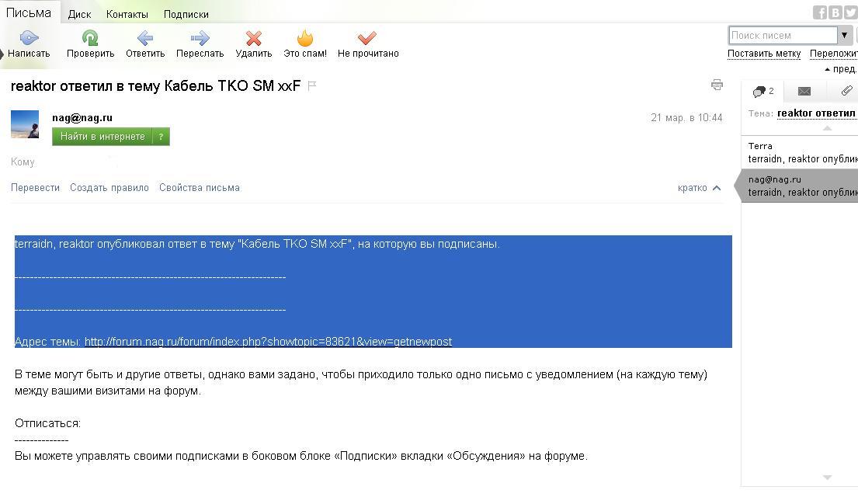The width and height of the screenshot is (858, 504).
Task: Open Свойства письма link
Action: tap(200, 188)
